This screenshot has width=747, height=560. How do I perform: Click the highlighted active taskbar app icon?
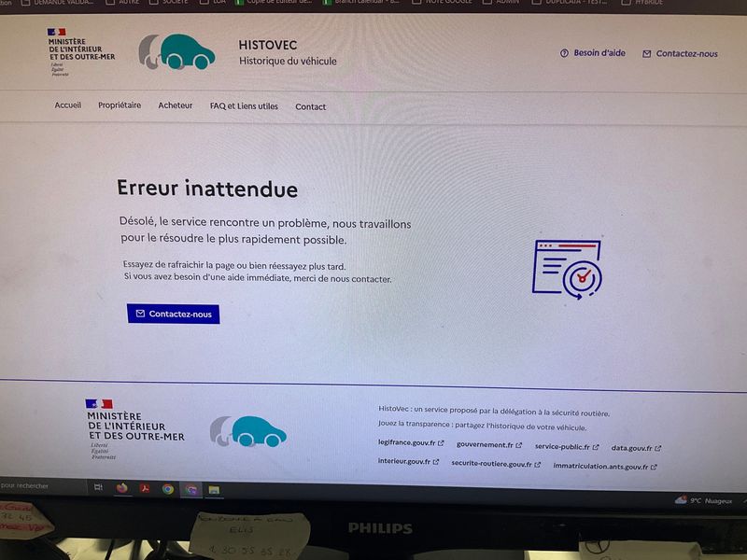(x=191, y=489)
